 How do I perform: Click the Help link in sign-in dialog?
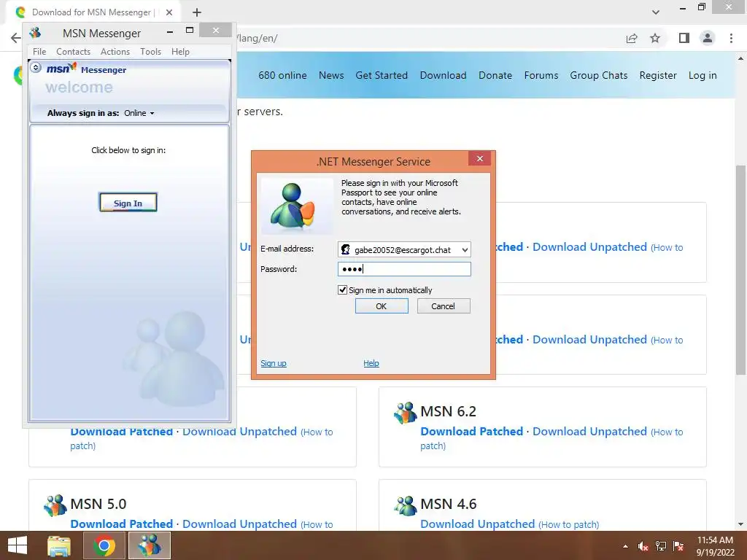tap(371, 363)
